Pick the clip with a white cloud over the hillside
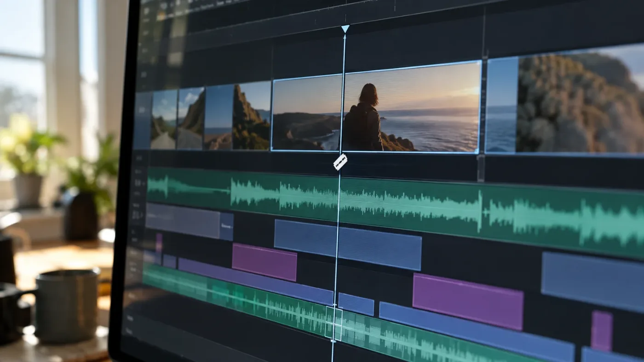 (191, 118)
